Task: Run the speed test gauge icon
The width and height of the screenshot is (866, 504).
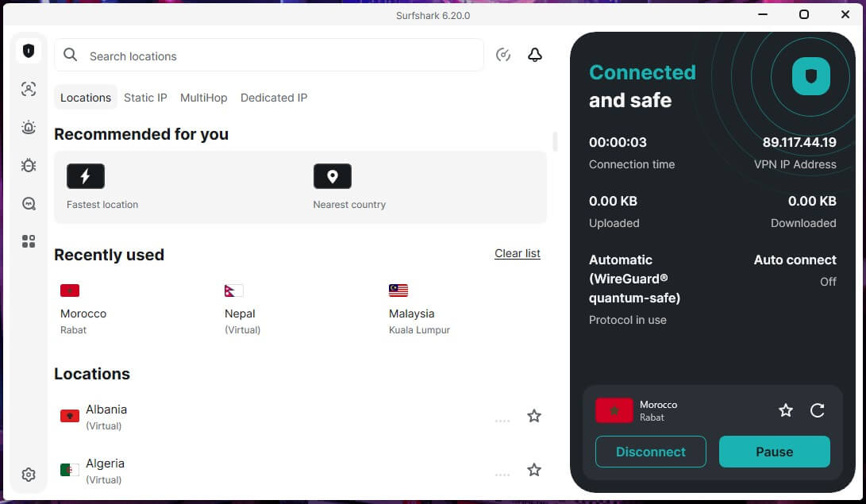Action: 503,55
